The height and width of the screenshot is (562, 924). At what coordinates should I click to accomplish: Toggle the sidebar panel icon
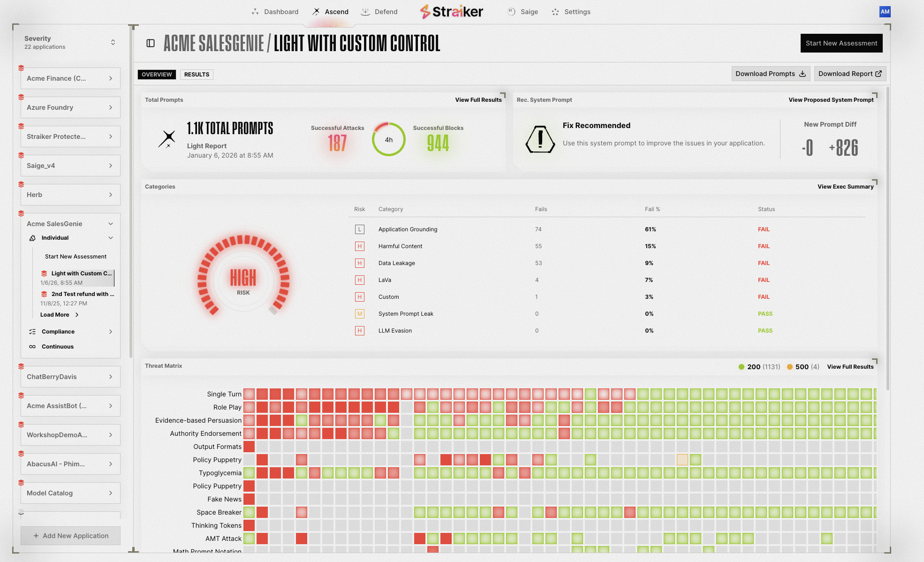click(x=151, y=43)
